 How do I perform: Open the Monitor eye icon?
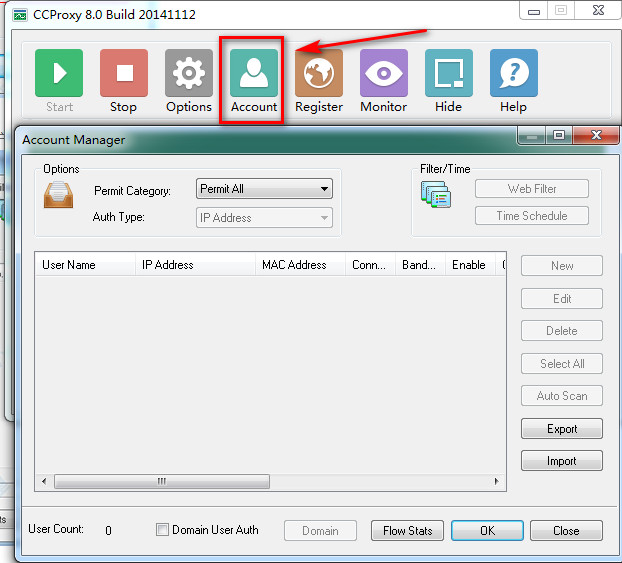click(x=384, y=73)
